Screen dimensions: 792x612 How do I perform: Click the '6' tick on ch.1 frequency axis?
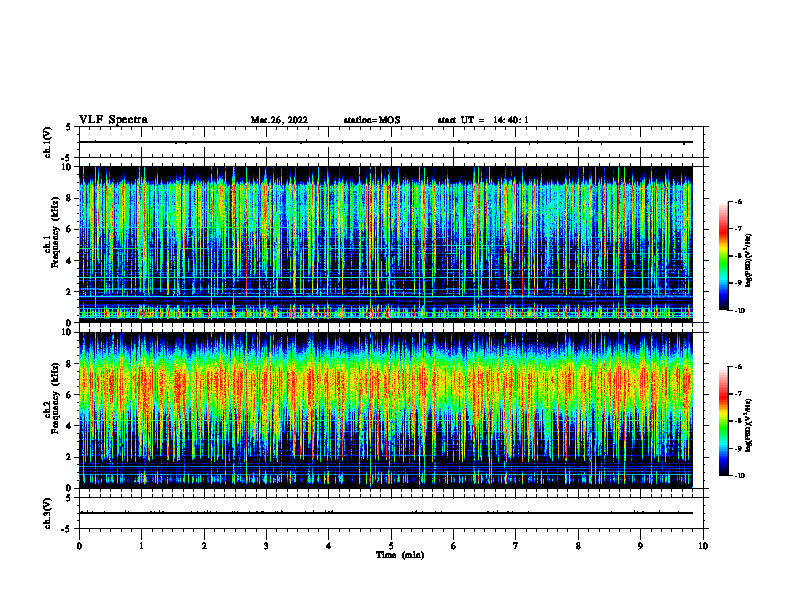(x=71, y=229)
